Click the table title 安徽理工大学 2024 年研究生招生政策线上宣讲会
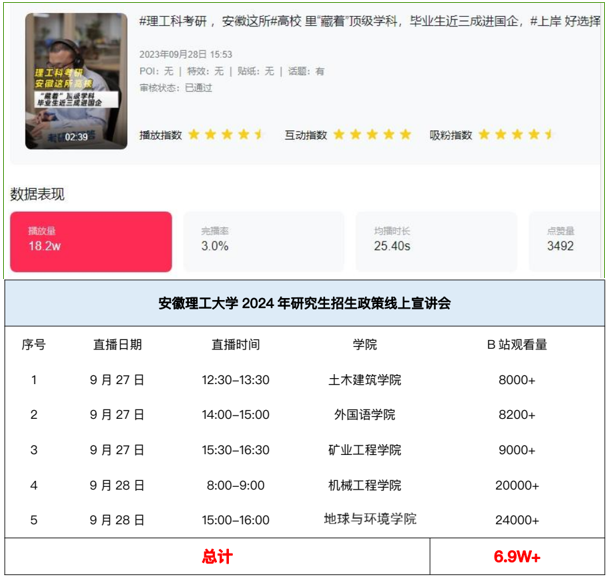609x578 pixels. coord(304,303)
